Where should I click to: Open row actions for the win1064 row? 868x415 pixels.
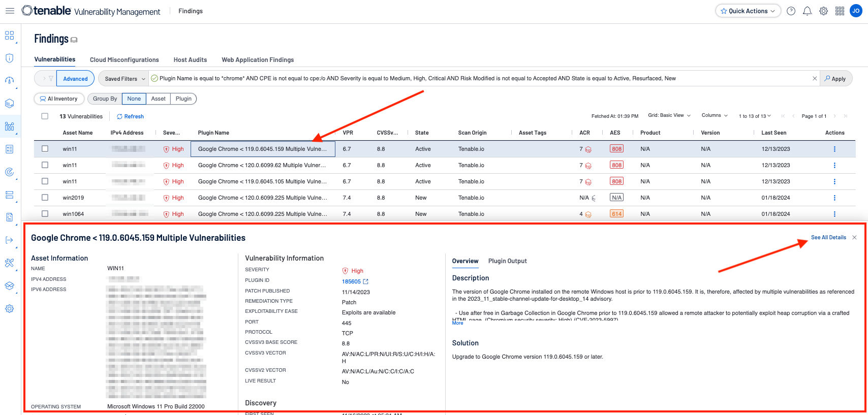point(834,214)
